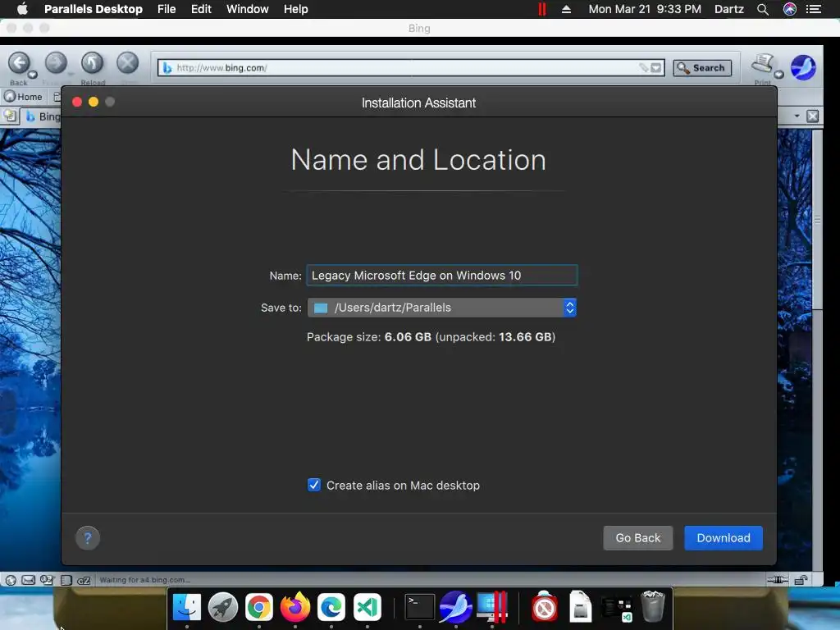Open the disk image file in Dock
840x630 pixels.
coord(580,607)
